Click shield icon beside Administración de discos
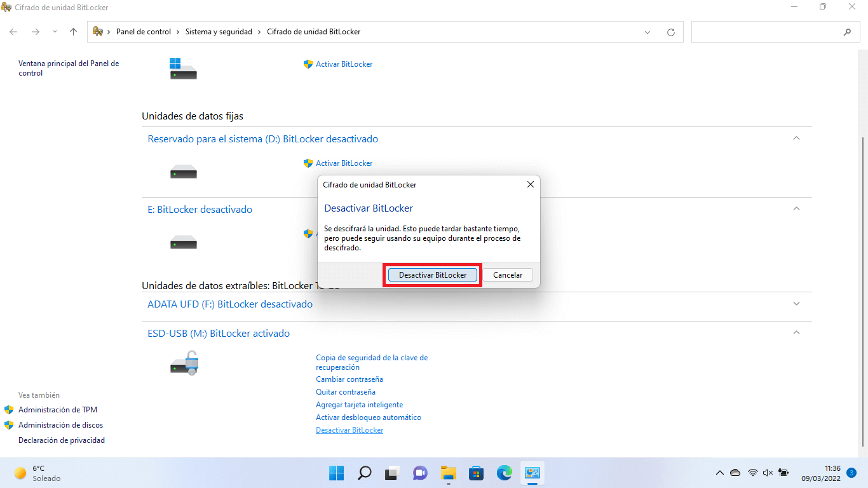This screenshot has width=868, height=488. pos(9,425)
